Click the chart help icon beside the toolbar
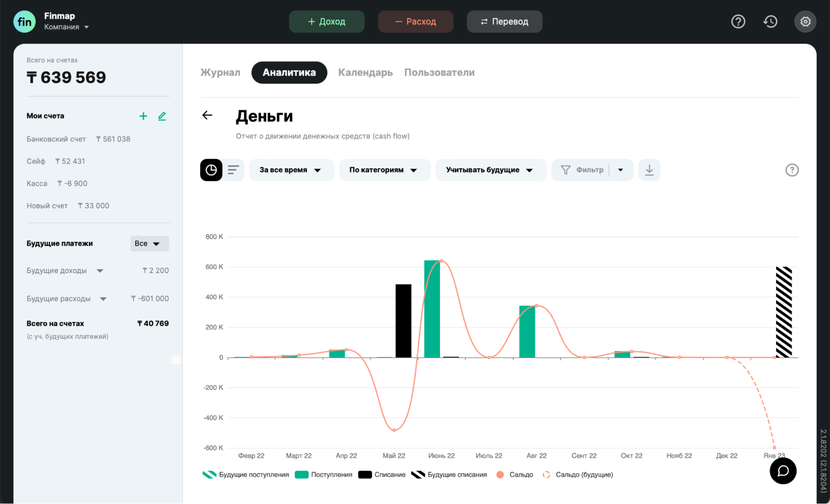Viewport: 830px width, 504px height. click(792, 170)
